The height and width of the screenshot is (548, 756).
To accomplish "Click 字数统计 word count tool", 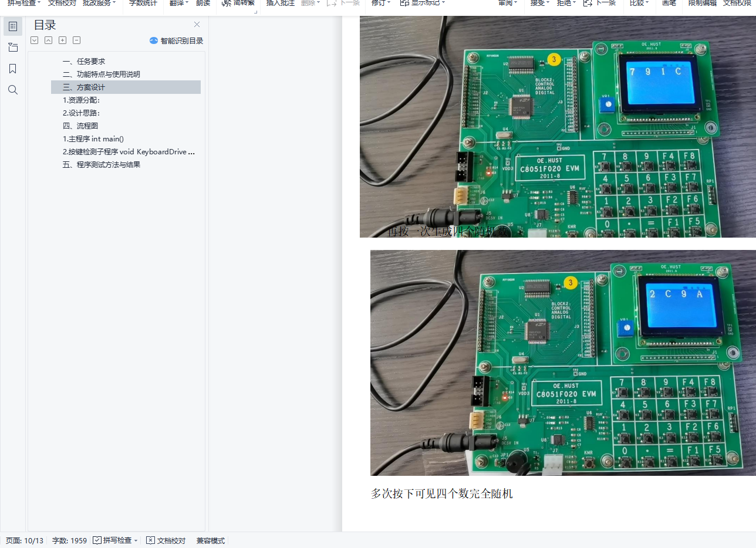I will tap(143, 3).
